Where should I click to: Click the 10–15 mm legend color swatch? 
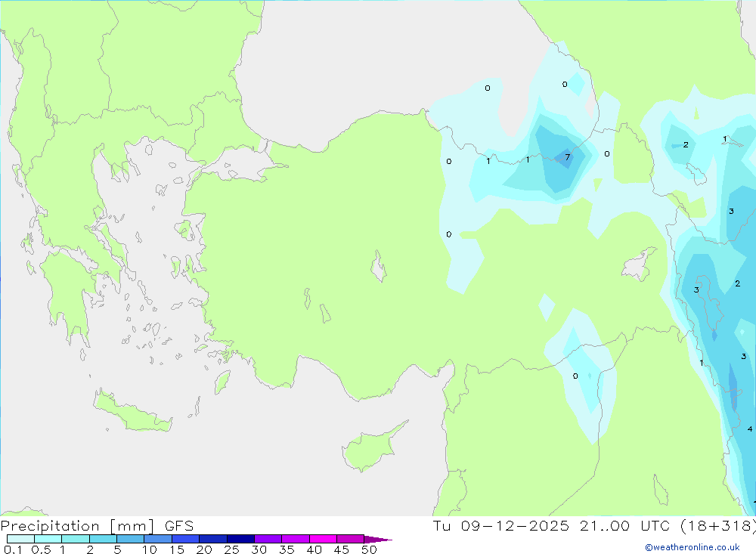point(158,539)
